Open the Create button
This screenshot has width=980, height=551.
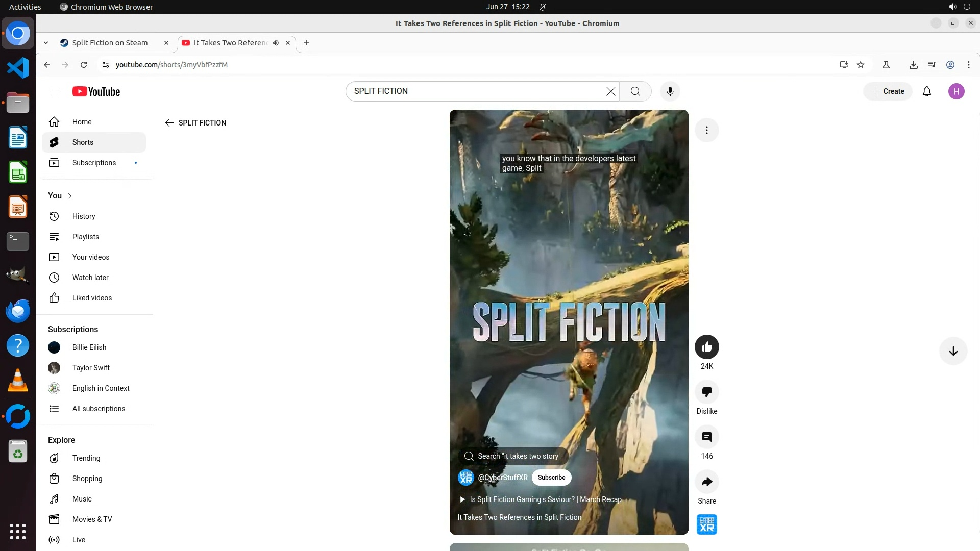pos(887,91)
